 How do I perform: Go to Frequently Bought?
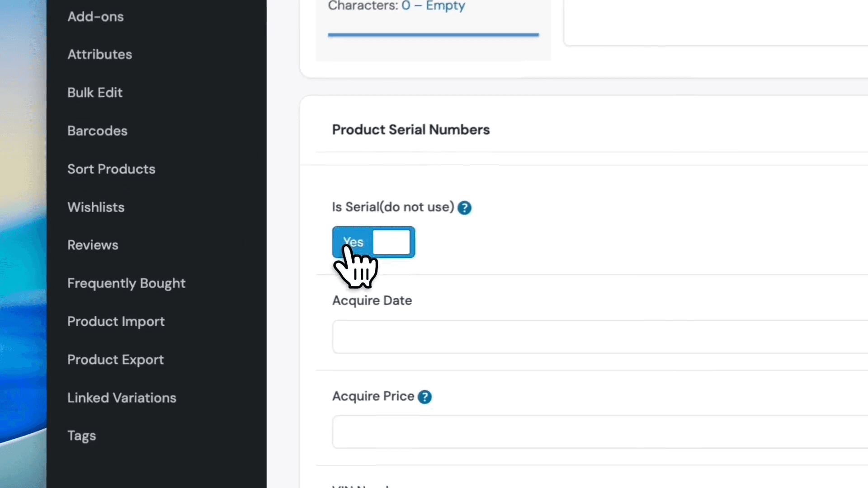point(126,283)
